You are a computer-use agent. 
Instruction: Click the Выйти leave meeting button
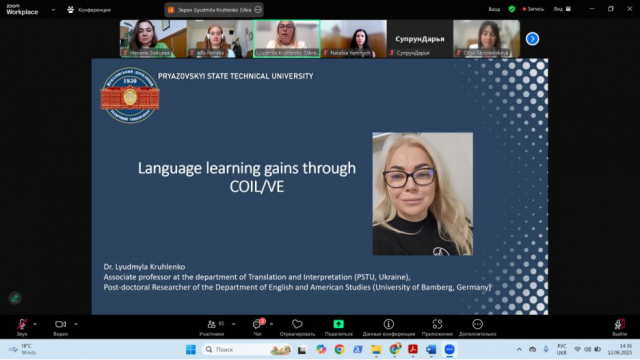coord(619,327)
